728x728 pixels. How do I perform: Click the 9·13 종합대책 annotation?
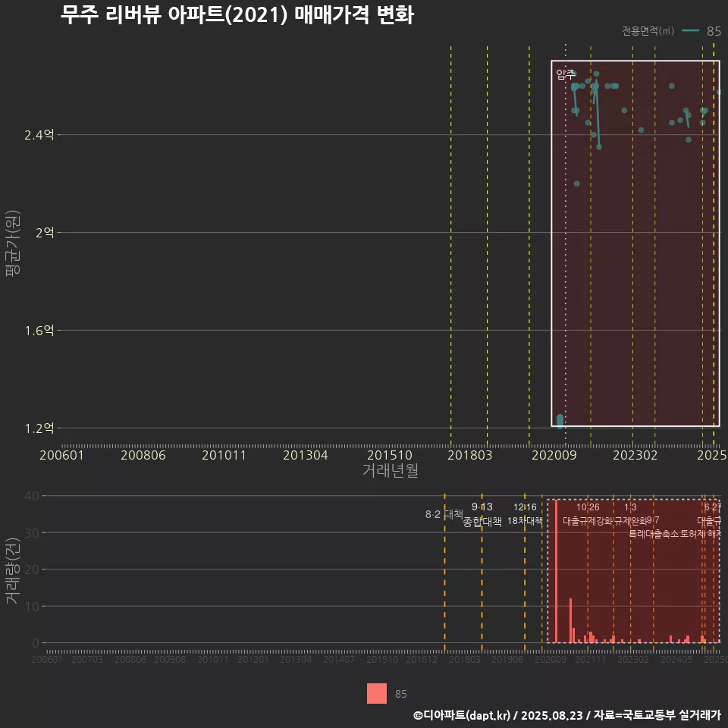[x=482, y=514]
